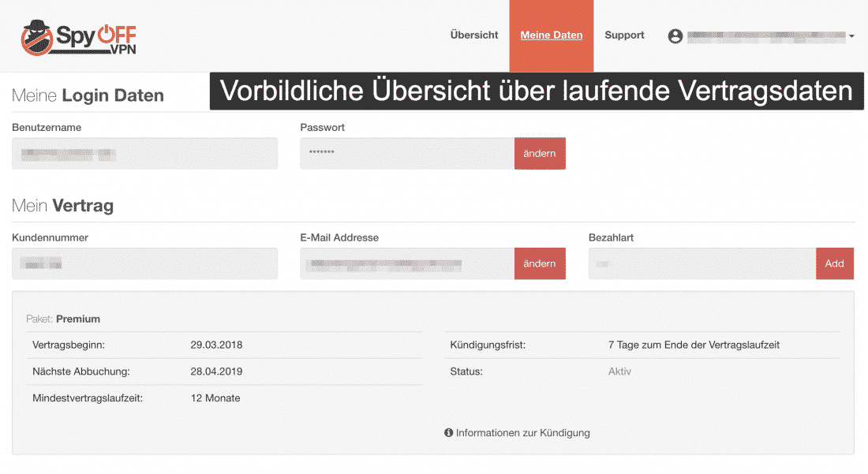Go to the Support page
Viewport: 868px width, 474px height.
pyautogui.click(x=624, y=35)
